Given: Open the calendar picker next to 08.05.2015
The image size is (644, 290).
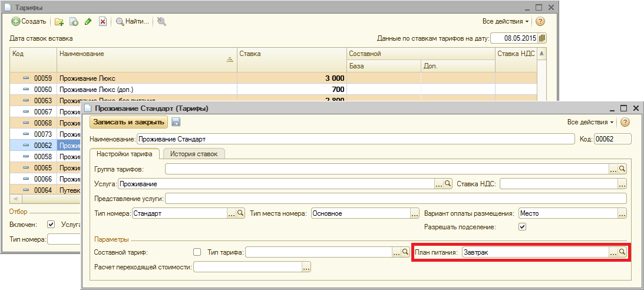Looking at the screenshot, I should click(541, 38).
